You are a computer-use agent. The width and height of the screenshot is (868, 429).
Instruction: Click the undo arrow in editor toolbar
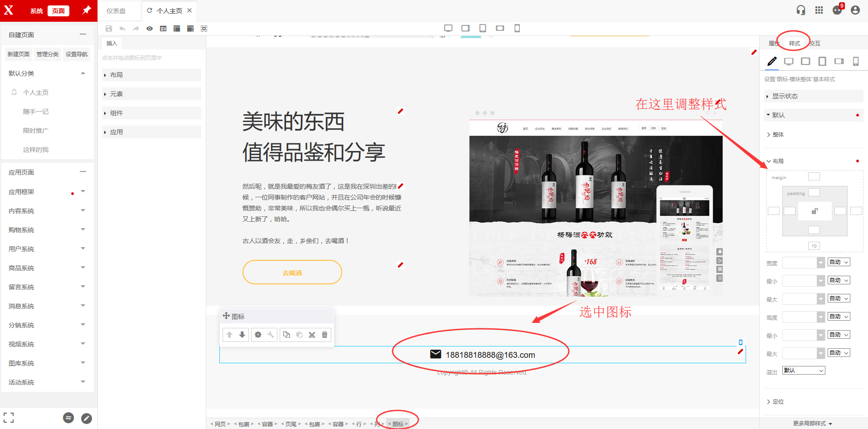(x=122, y=29)
